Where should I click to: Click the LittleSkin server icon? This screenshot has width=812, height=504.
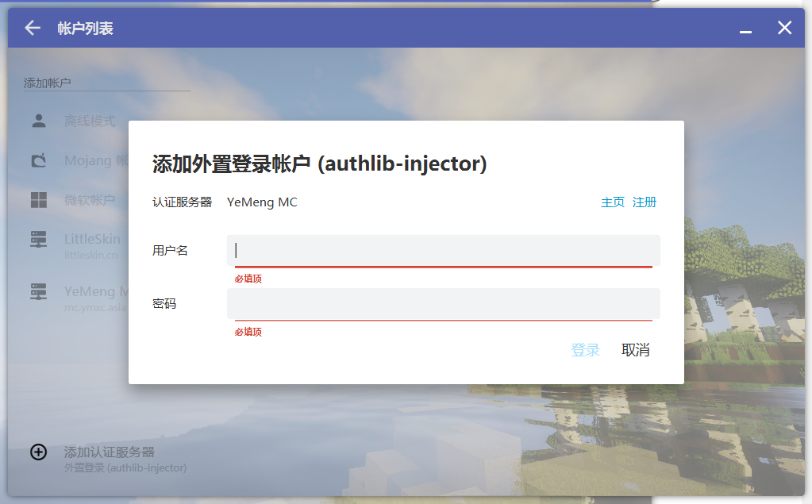[x=38, y=239]
